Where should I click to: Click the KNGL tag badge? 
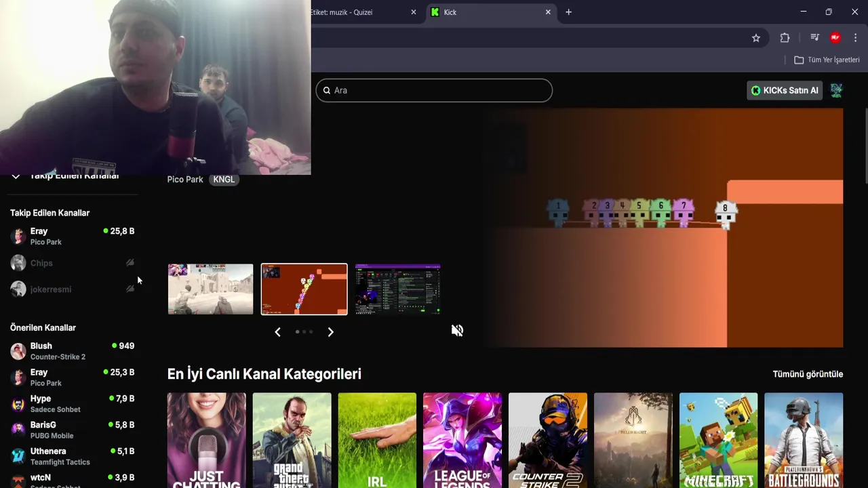pos(224,180)
